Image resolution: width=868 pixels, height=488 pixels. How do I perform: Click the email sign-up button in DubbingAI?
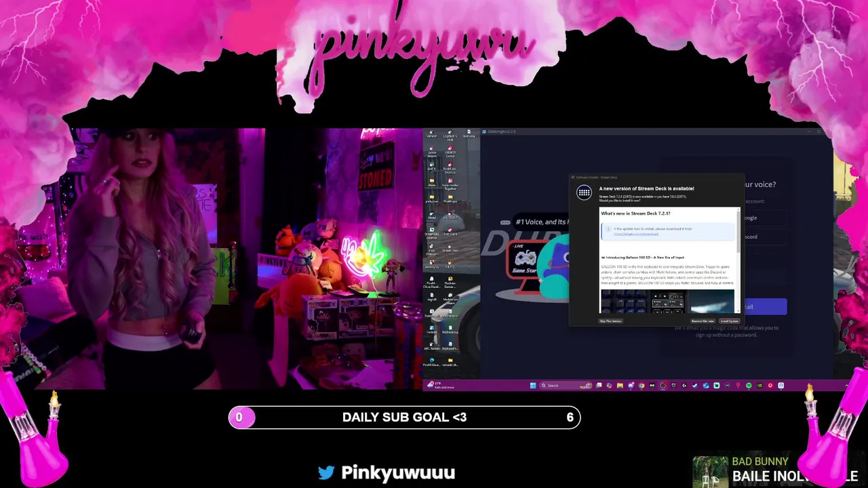pos(766,307)
